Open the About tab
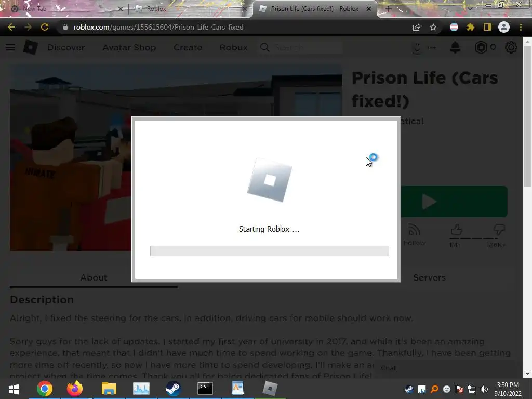Screen dimensions: 532x399 coord(94,277)
